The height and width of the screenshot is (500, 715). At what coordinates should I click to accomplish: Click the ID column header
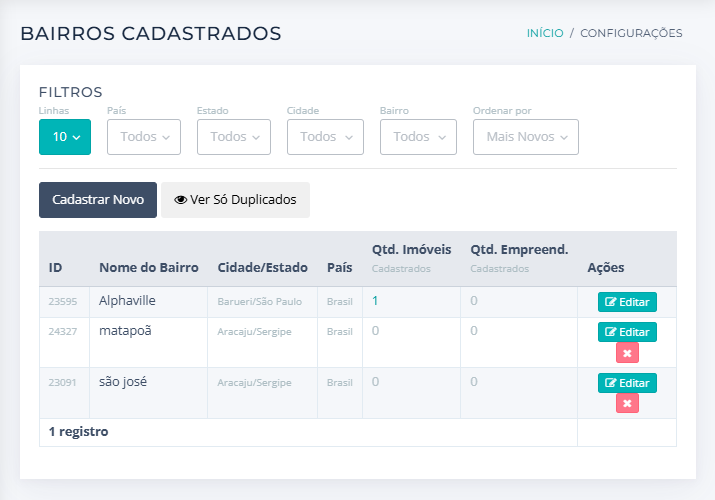pos(56,268)
